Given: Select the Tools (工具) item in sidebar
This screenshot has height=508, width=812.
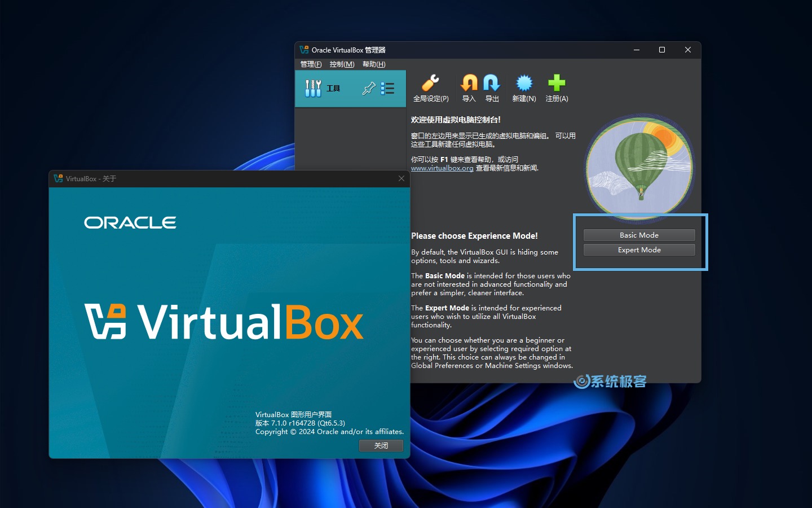Looking at the screenshot, I should click(x=350, y=89).
